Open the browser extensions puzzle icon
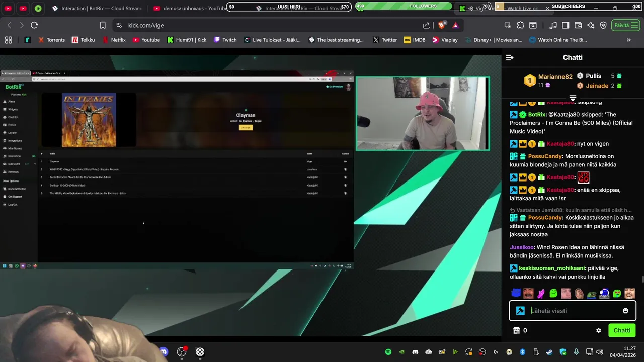This screenshot has width=644, height=362. coord(520,25)
